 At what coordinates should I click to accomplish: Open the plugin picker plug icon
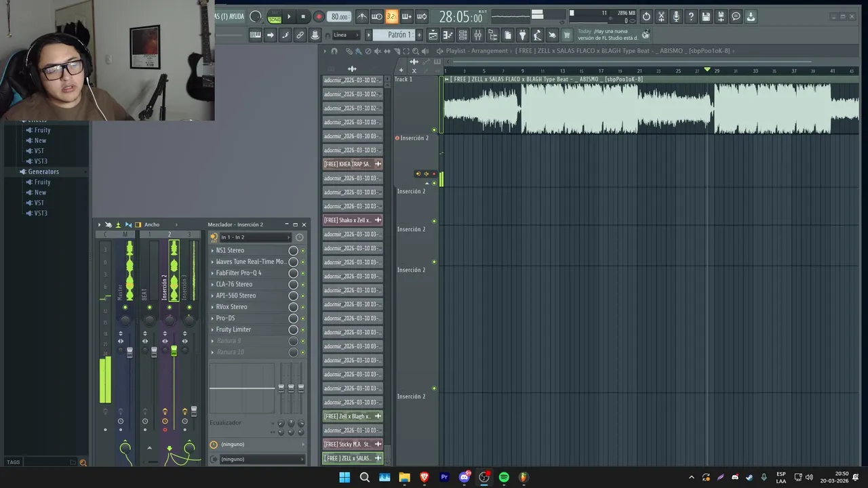(x=522, y=35)
